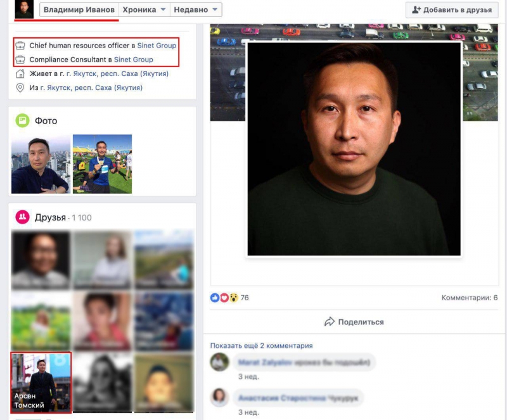Screen dimensions: 507x420
Task: Click the small profile avatar in header
Action: point(24,10)
